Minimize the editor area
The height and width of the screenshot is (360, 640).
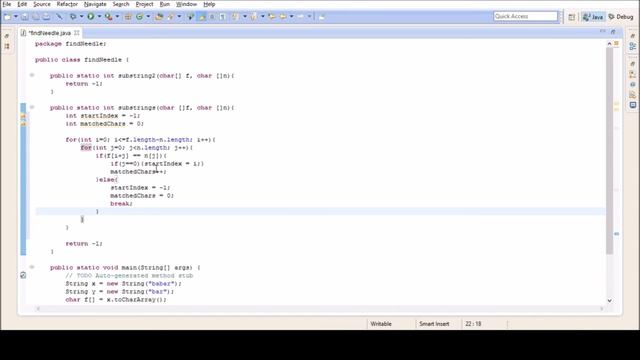point(602,31)
